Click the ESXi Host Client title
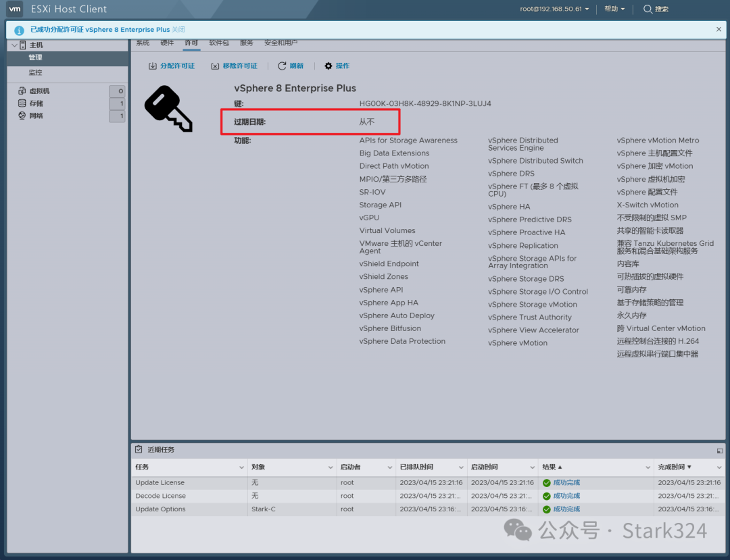 click(x=69, y=9)
